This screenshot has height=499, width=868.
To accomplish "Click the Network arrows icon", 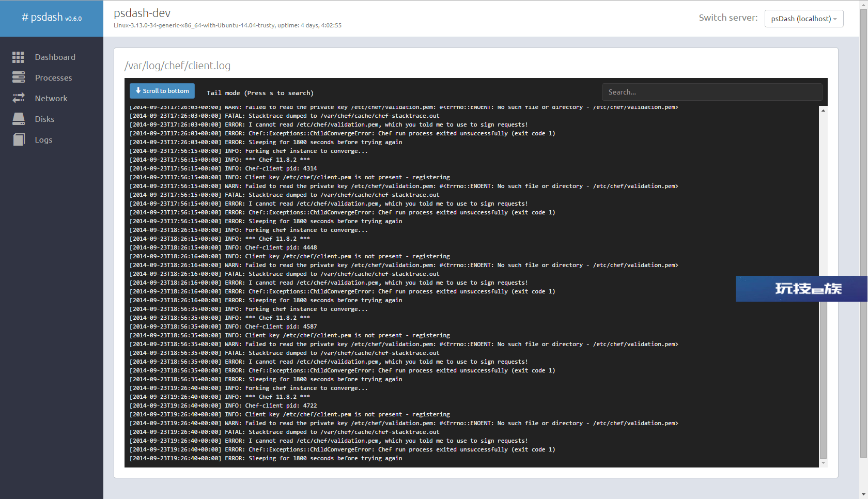I will (x=19, y=98).
